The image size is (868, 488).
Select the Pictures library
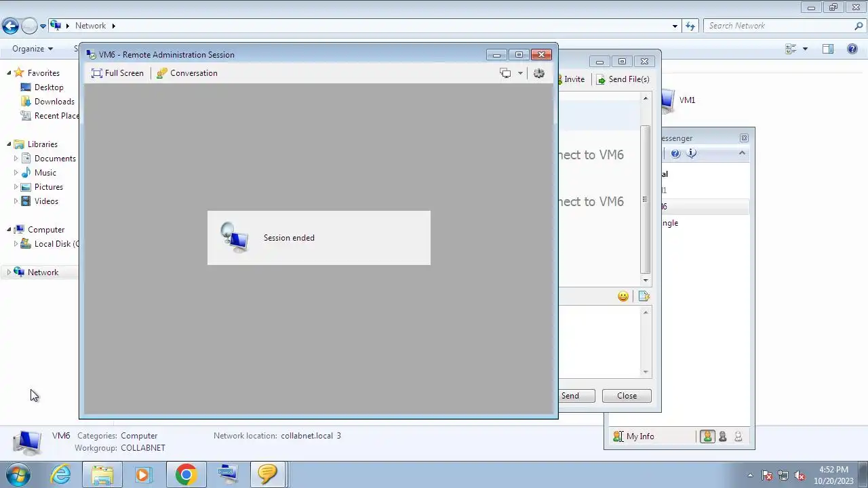click(49, 187)
